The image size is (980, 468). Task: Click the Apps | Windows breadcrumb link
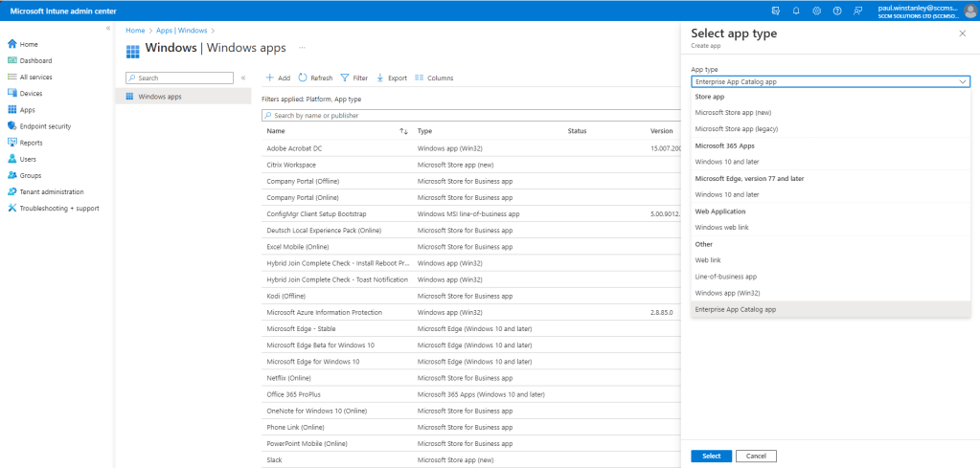coord(182,31)
